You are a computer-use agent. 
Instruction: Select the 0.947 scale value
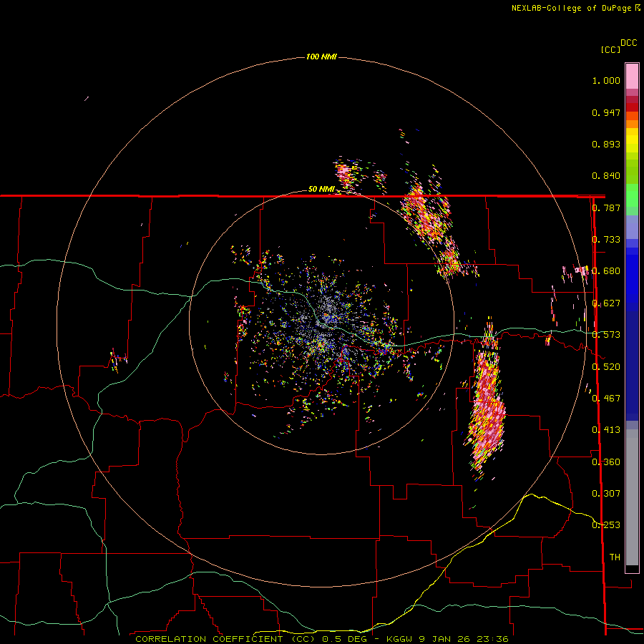pyautogui.click(x=606, y=112)
